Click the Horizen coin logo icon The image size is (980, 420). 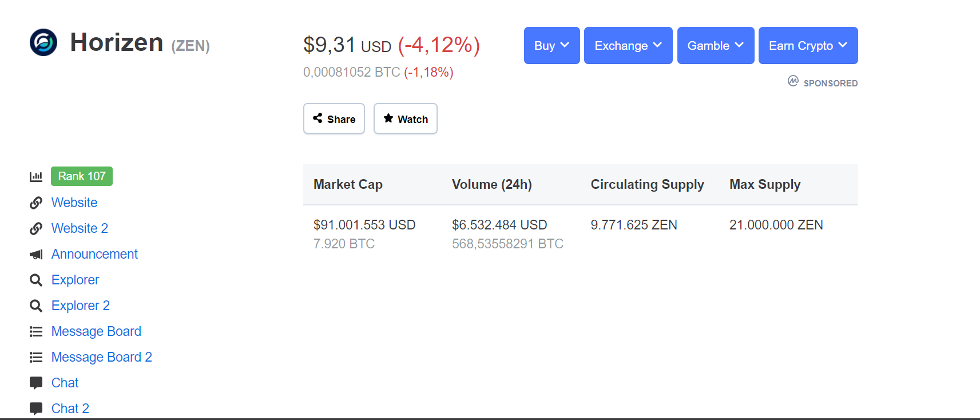(43, 42)
